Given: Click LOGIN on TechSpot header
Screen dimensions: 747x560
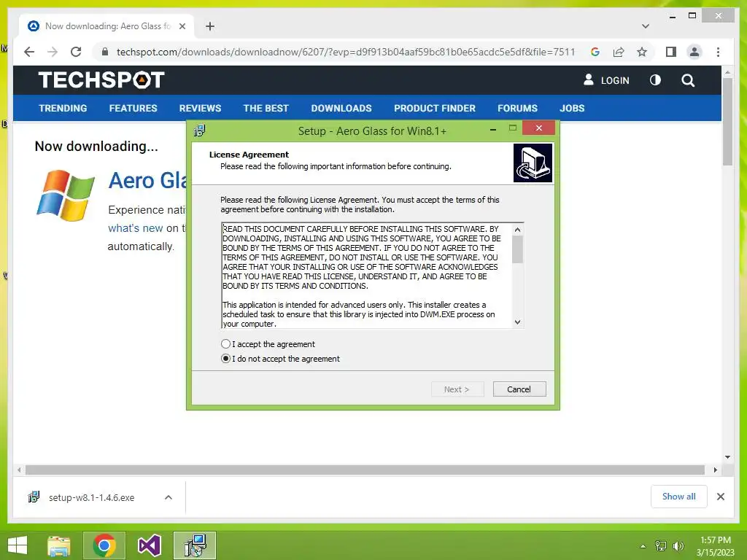Looking at the screenshot, I should tap(606, 80).
